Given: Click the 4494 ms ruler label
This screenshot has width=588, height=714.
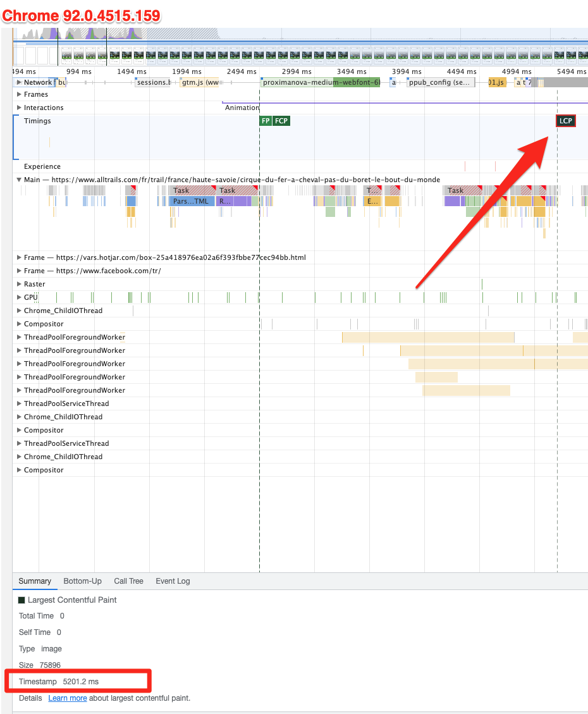Looking at the screenshot, I should [462, 71].
